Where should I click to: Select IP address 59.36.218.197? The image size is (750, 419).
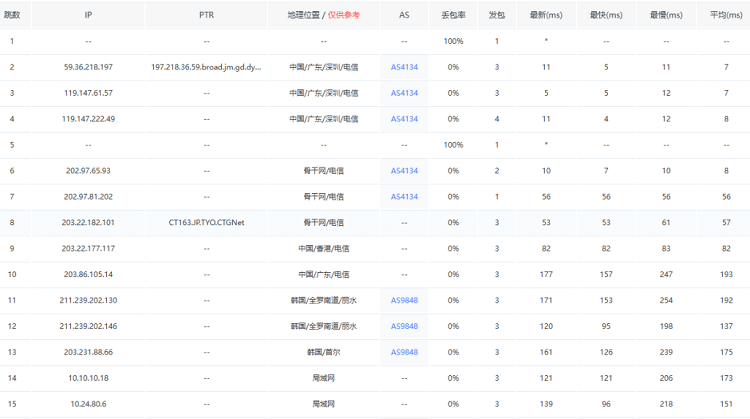pos(88,67)
